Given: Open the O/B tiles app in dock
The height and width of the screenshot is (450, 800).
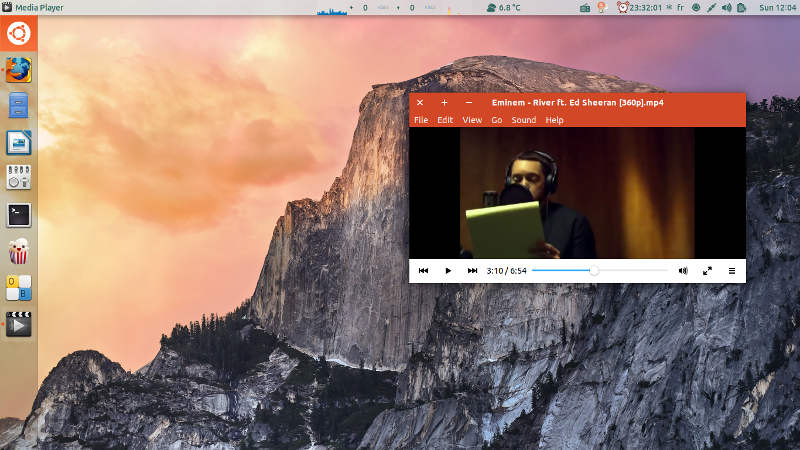Looking at the screenshot, I should tap(19, 288).
